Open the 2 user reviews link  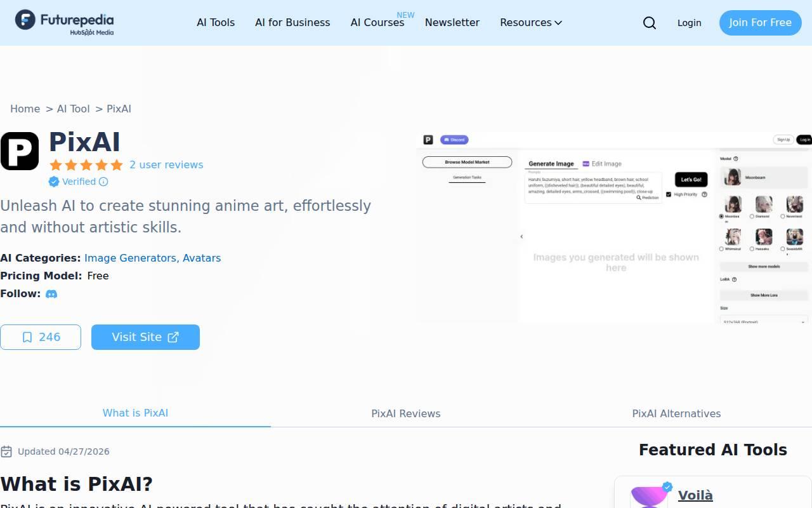(166, 165)
